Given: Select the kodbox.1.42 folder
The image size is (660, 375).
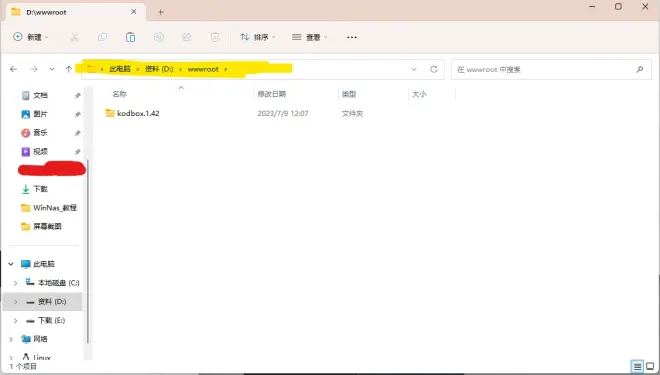Looking at the screenshot, I should click(x=138, y=113).
